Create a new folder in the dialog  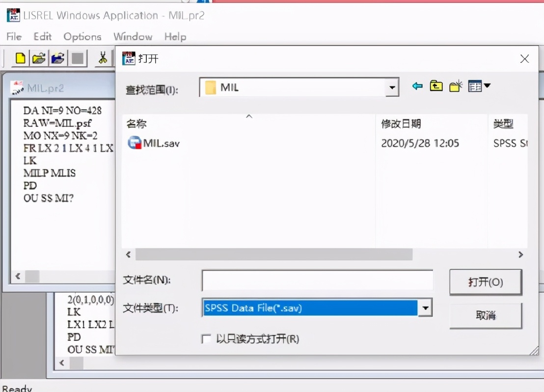455,85
